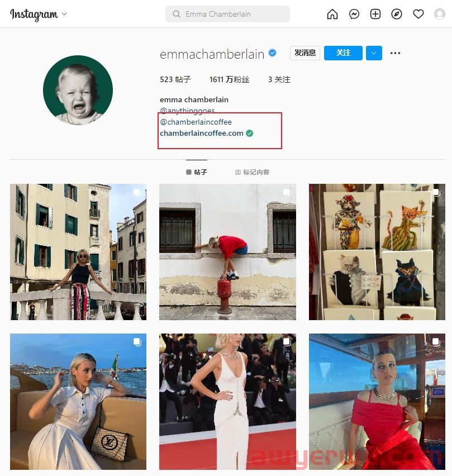Open the Explore compass icon
This screenshot has height=476, width=452.
pyautogui.click(x=397, y=14)
